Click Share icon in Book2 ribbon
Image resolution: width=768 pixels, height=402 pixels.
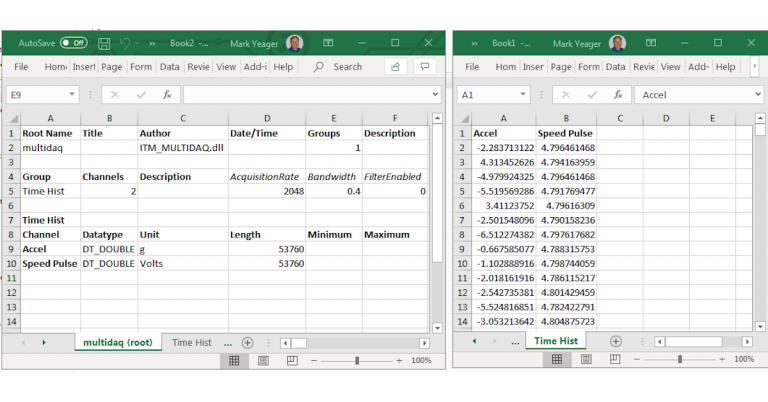tap(395, 67)
